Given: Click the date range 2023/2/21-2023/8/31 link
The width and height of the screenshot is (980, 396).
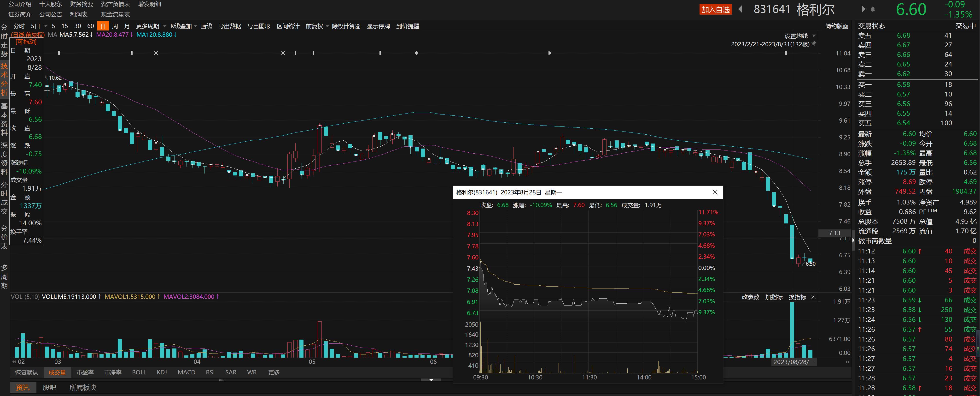Looking at the screenshot, I should [x=770, y=44].
